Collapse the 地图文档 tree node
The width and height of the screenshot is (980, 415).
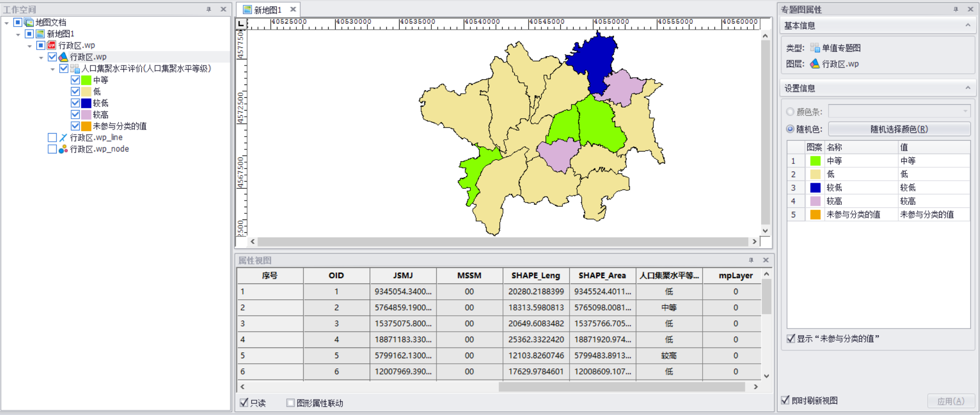(x=7, y=23)
